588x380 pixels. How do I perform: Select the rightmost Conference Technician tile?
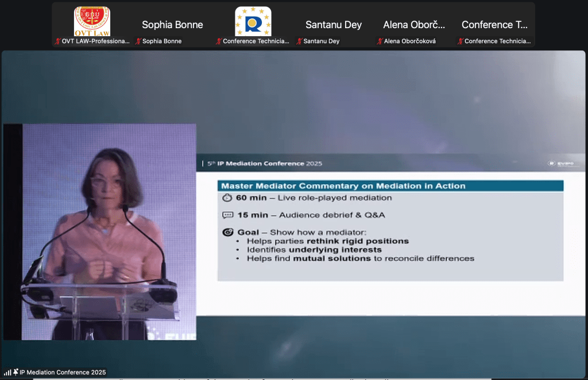coord(494,25)
